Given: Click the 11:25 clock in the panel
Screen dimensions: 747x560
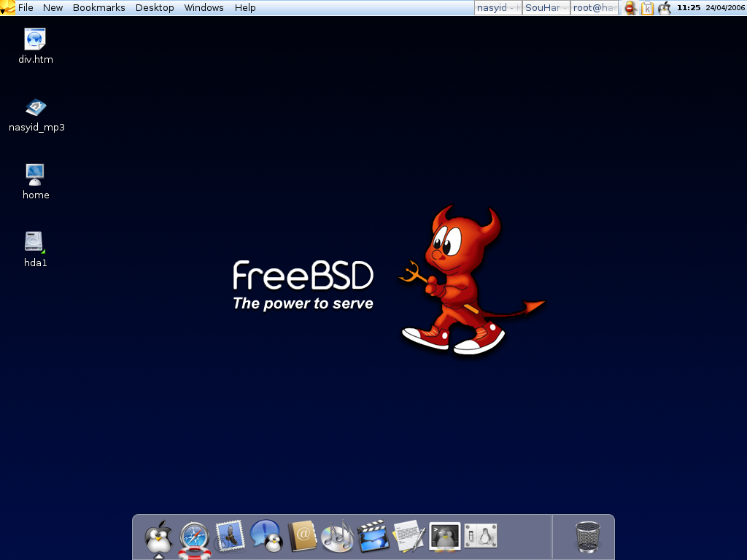Looking at the screenshot, I should [x=689, y=7].
